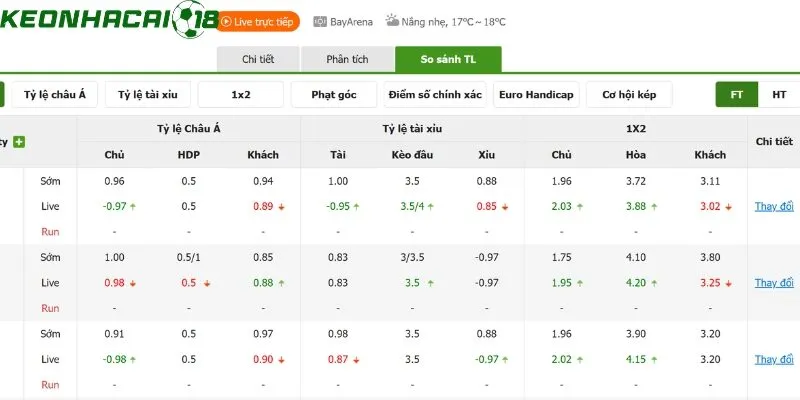Click the BayArena stadium icon

pos(320,22)
